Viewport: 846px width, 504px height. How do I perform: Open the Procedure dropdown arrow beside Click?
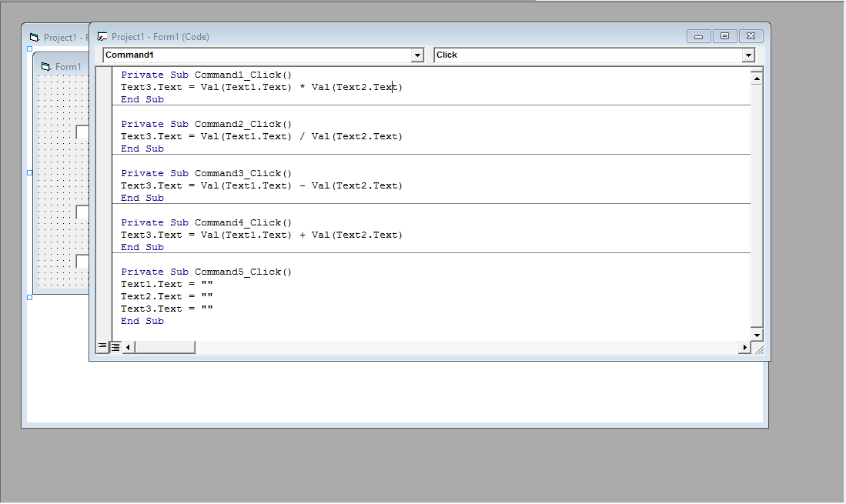point(747,55)
